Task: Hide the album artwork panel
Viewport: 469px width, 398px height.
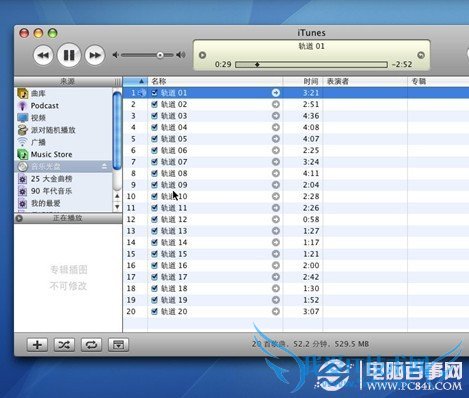Action: (118, 345)
